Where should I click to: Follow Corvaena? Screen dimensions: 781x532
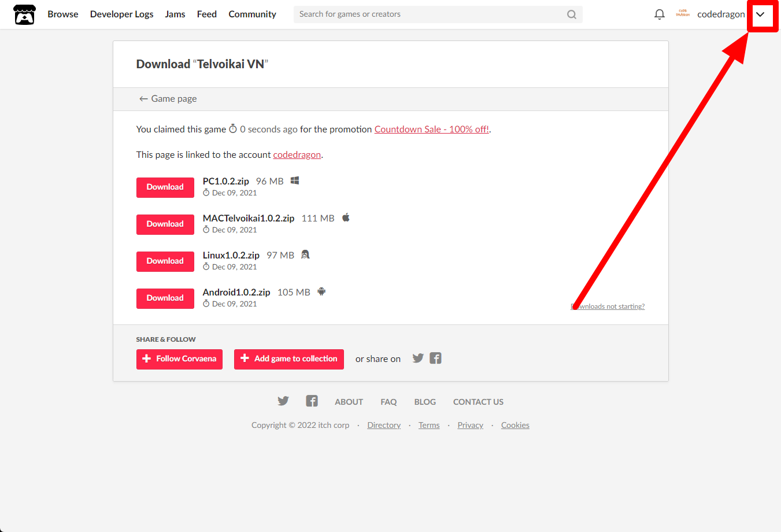[179, 359]
